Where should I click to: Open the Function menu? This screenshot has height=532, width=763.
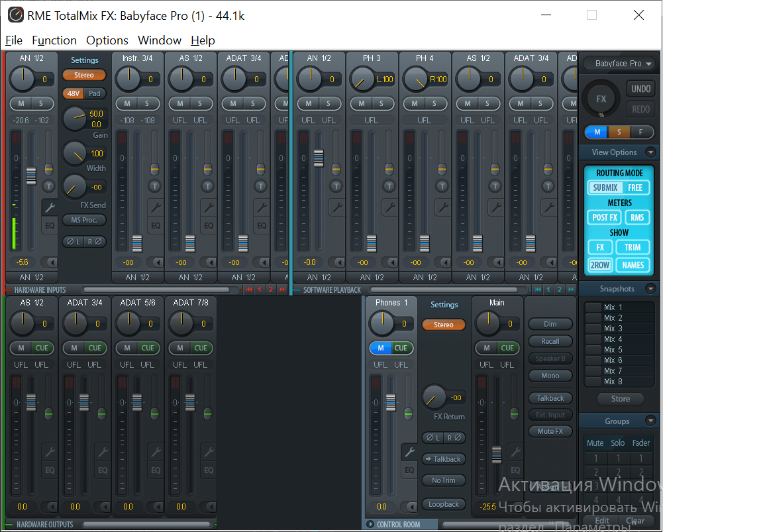54,40
